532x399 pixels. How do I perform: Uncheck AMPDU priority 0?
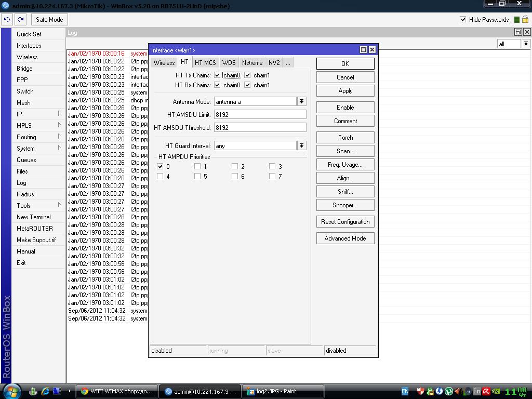click(160, 166)
